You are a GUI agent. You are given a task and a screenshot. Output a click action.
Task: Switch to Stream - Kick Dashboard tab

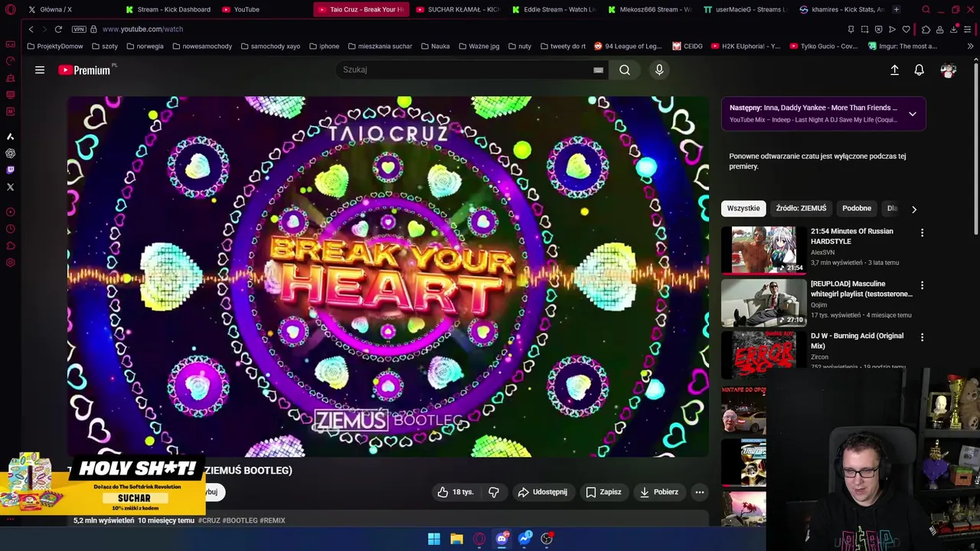tap(168, 9)
